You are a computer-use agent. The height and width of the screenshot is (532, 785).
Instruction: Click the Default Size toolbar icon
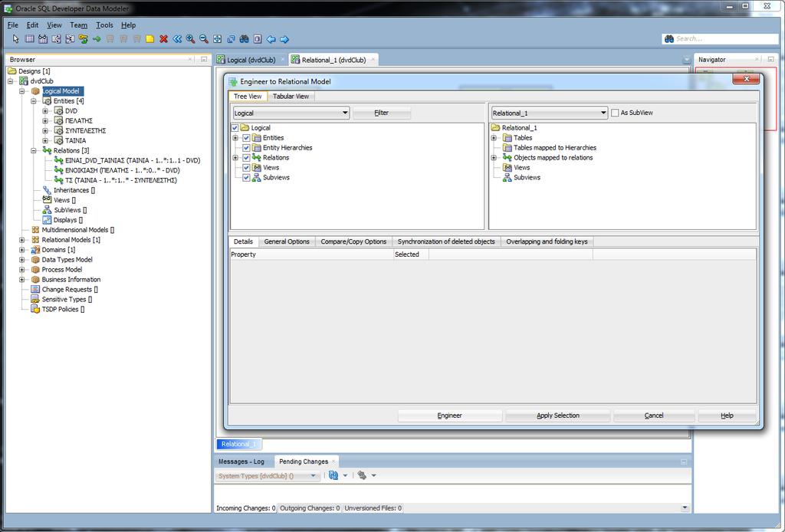pyautogui.click(x=231, y=39)
